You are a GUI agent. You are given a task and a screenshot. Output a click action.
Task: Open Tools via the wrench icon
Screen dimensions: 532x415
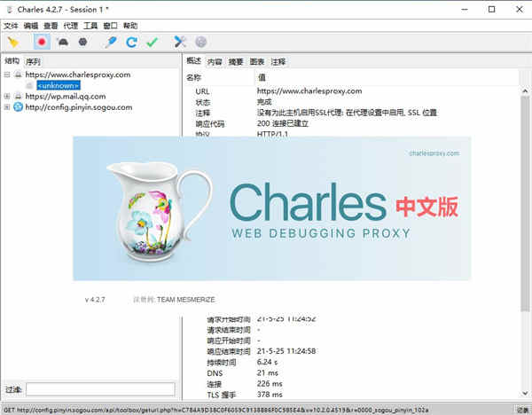coord(180,42)
